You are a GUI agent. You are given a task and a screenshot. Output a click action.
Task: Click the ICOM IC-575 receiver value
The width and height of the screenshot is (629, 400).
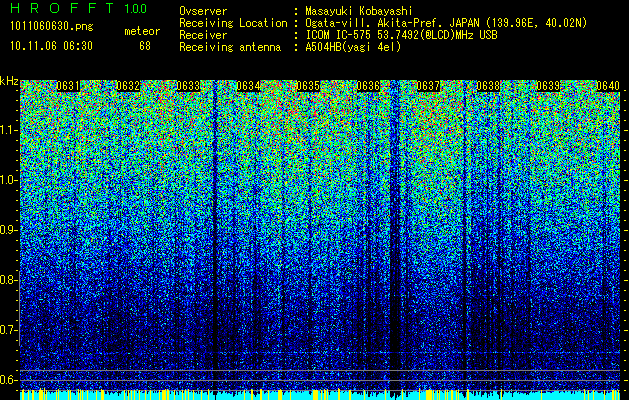pyautogui.click(x=401, y=35)
